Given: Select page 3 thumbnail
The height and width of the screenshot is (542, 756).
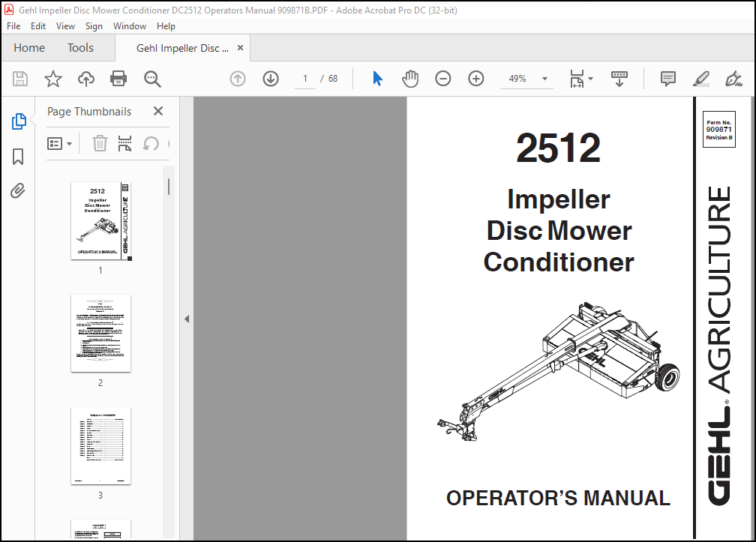Looking at the screenshot, I should [x=100, y=445].
